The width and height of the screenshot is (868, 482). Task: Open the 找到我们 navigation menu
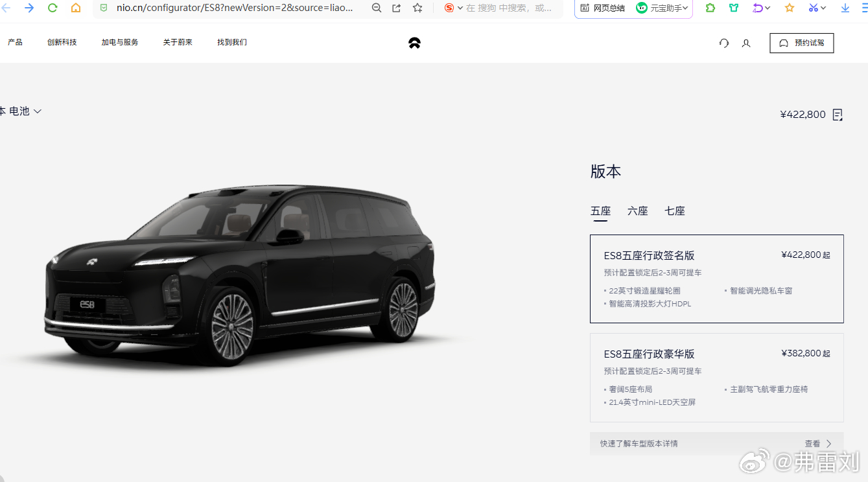[232, 42]
